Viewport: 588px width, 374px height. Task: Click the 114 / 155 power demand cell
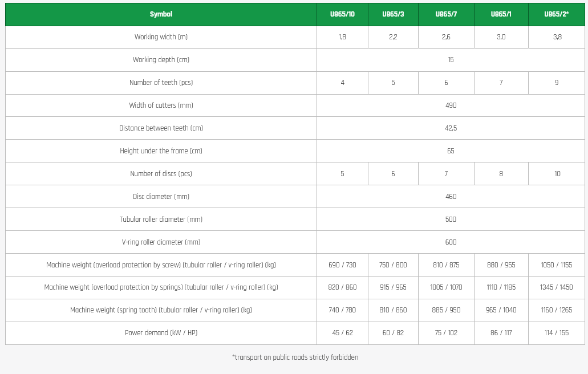pos(556,333)
